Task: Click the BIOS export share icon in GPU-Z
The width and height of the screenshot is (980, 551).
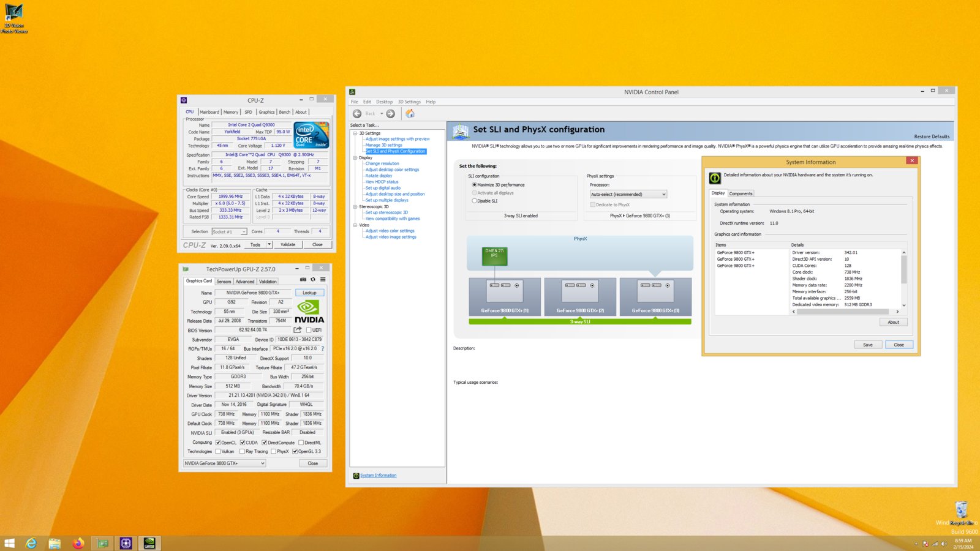Action: click(x=298, y=329)
